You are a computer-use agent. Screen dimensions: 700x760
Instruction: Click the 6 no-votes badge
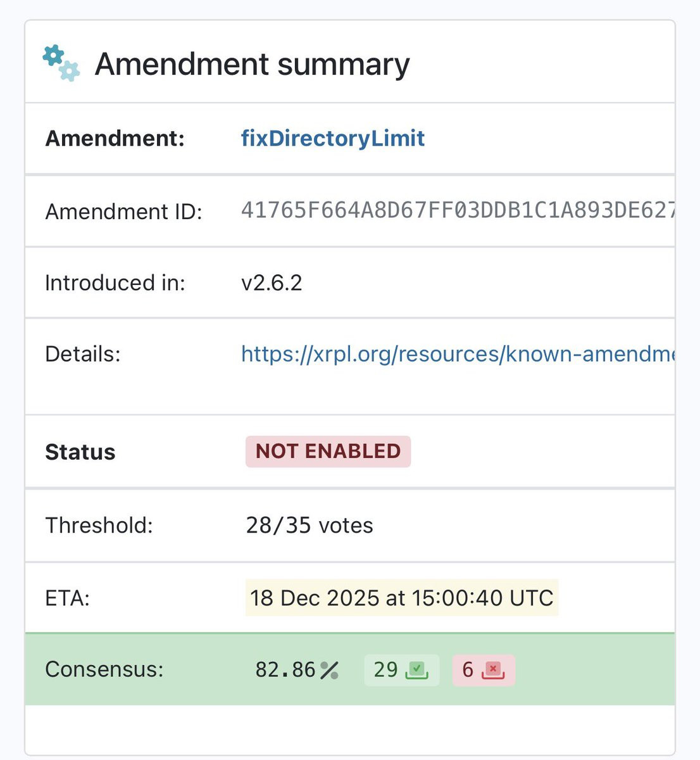[x=484, y=670]
